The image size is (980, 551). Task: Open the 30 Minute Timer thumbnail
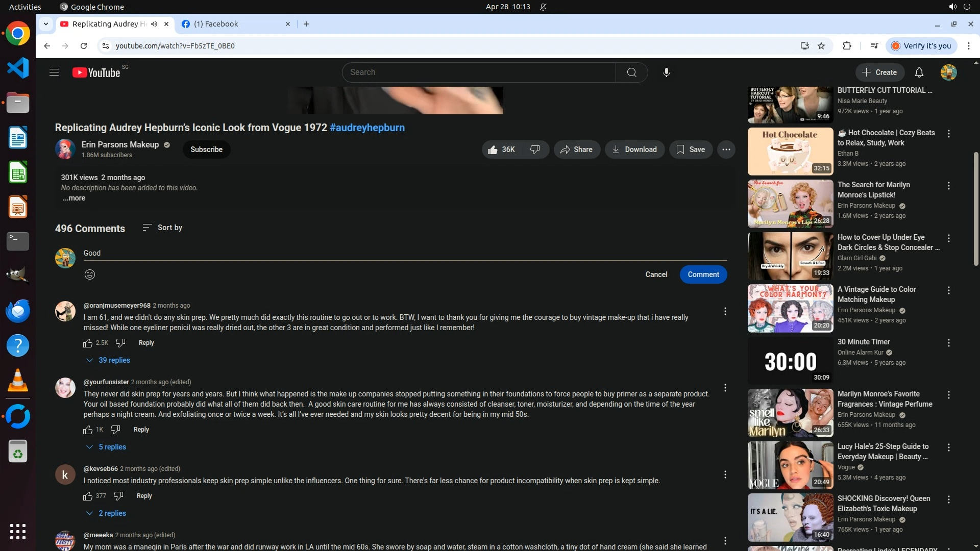pyautogui.click(x=790, y=360)
